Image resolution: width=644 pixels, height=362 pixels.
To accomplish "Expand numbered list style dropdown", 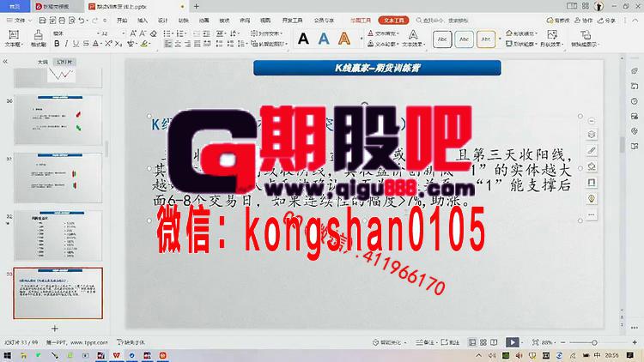I will pos(185,33).
